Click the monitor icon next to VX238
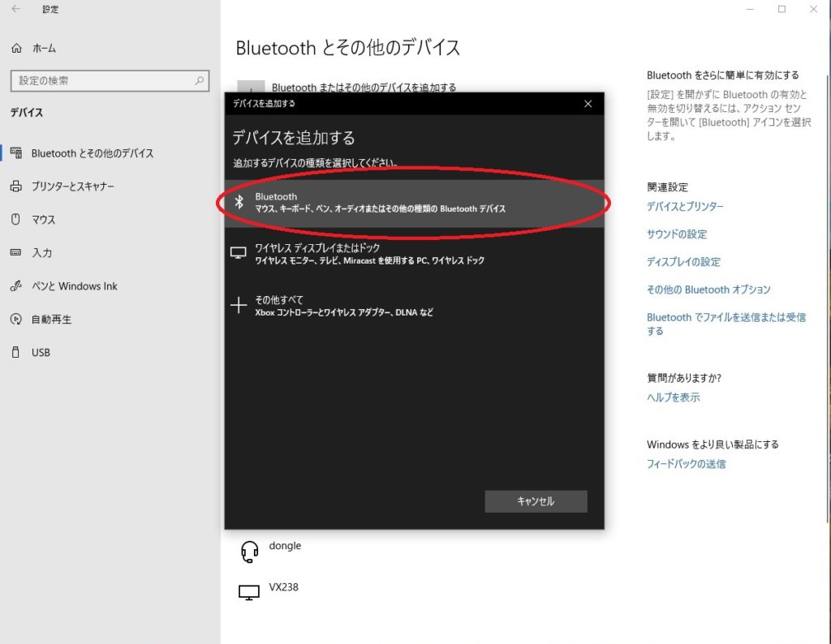The width and height of the screenshot is (831, 644). 248,592
